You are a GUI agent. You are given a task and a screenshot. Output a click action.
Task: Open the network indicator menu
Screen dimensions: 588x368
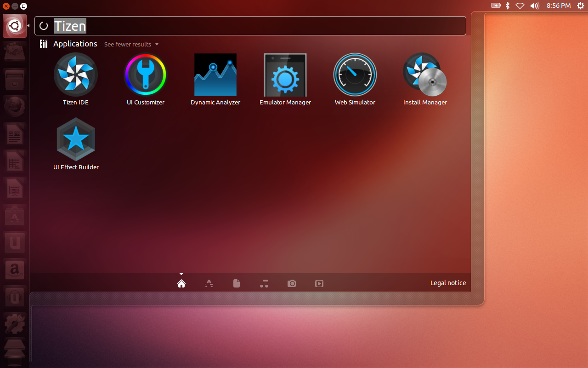520,6
